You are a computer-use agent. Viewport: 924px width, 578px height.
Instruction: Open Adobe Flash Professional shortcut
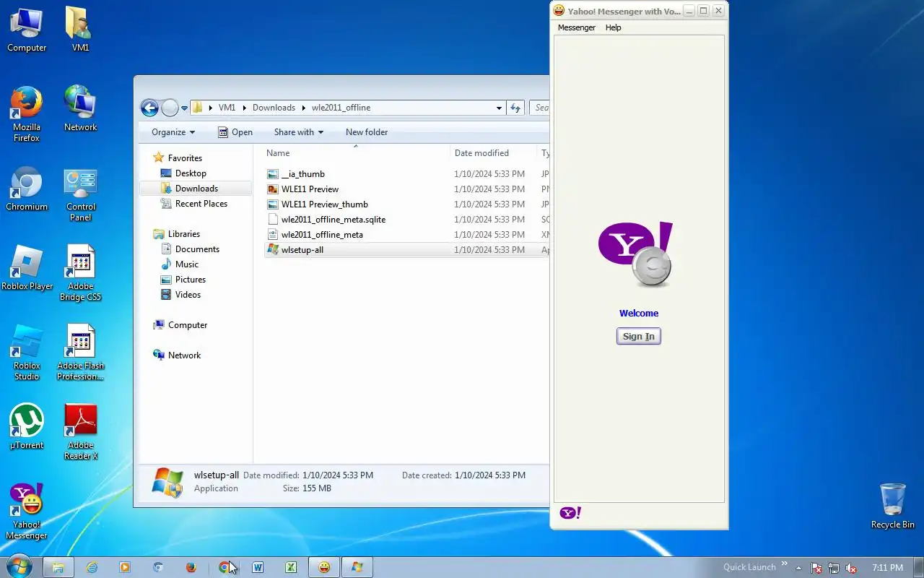(x=80, y=353)
